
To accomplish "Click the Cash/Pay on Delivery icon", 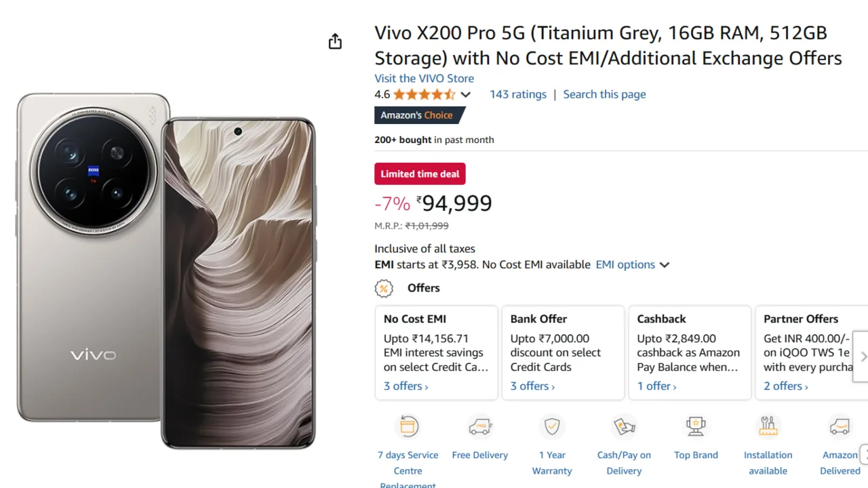I will 624,426.
